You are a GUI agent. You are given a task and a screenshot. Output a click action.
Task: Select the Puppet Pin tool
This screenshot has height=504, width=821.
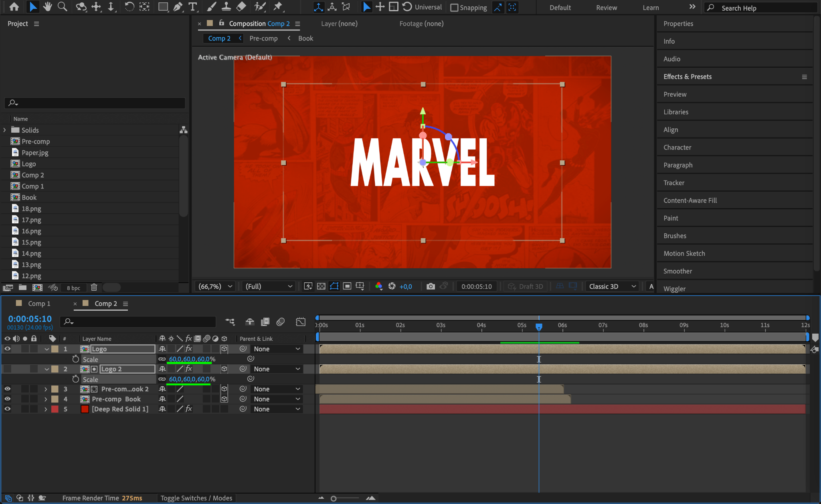point(277,7)
